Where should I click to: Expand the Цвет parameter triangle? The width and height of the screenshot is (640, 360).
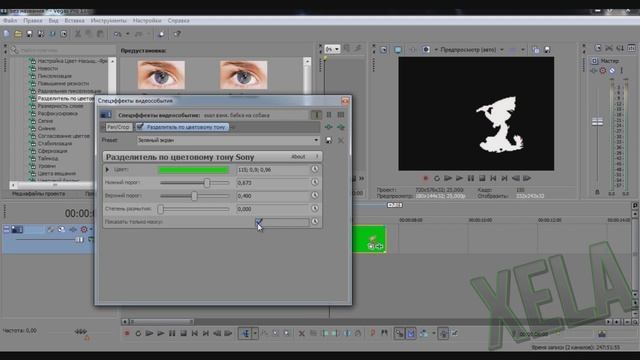pyautogui.click(x=107, y=169)
